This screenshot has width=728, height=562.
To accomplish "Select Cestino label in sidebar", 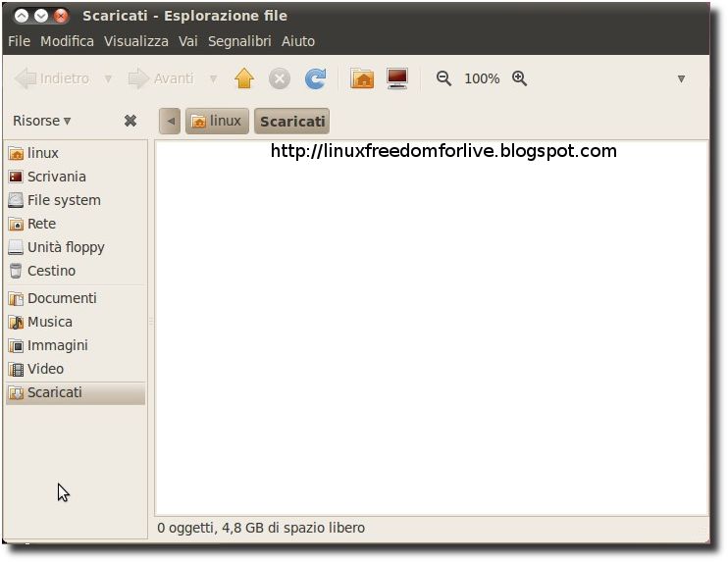I will click(x=52, y=271).
